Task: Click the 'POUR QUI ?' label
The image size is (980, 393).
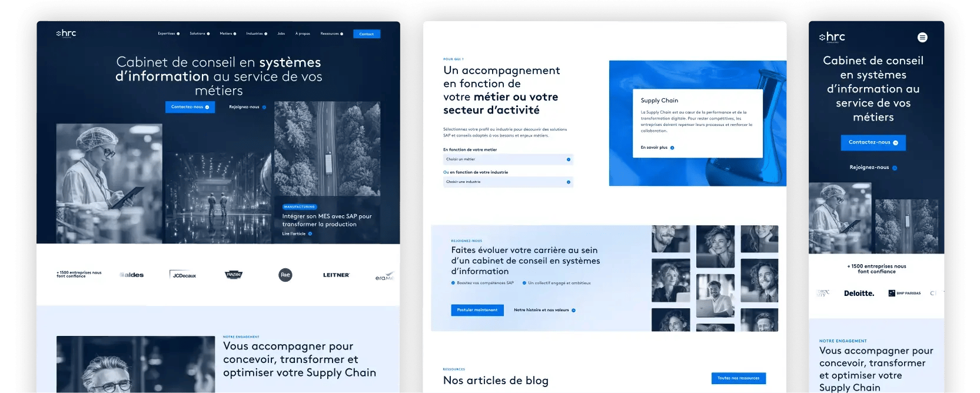Action: tap(453, 59)
